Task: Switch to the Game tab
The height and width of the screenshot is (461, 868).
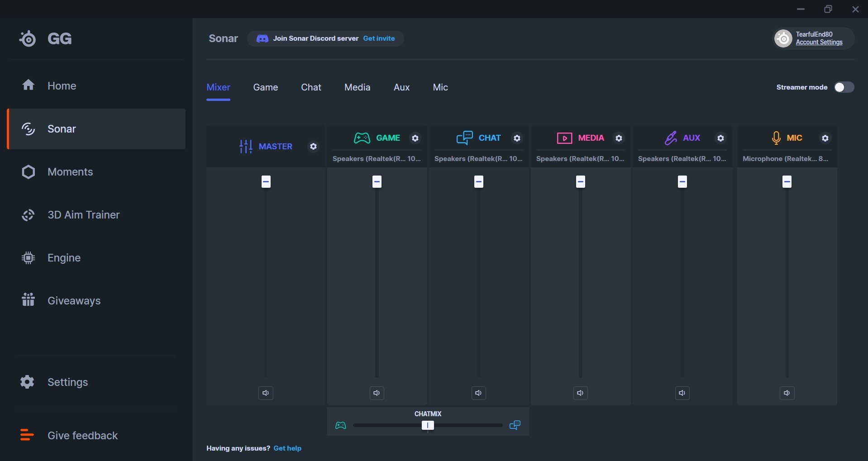Action: click(266, 87)
